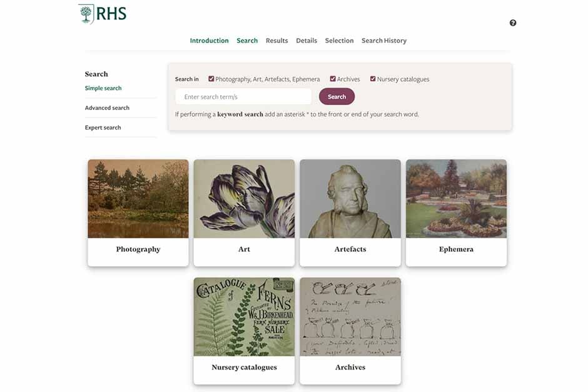This screenshot has height=392, width=588.
Task: Open the Archives handwritten notes card
Action: point(350,331)
